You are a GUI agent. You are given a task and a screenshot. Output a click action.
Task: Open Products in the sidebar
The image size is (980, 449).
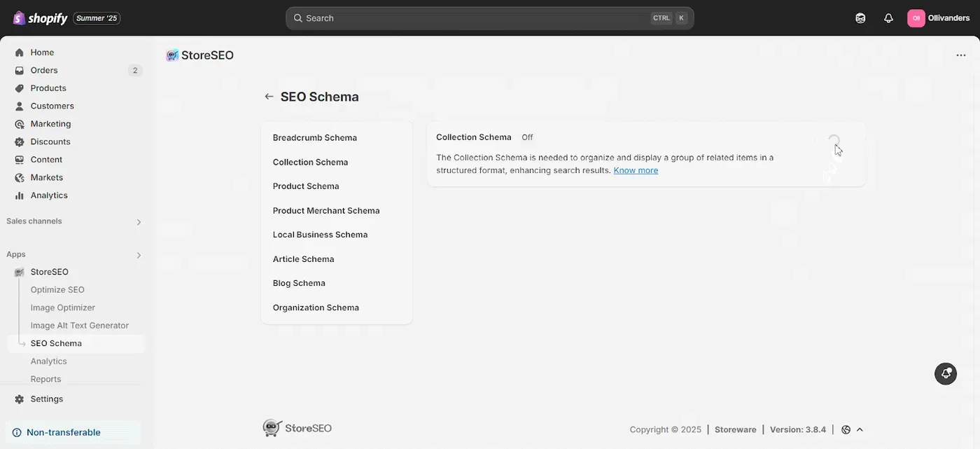(x=48, y=88)
